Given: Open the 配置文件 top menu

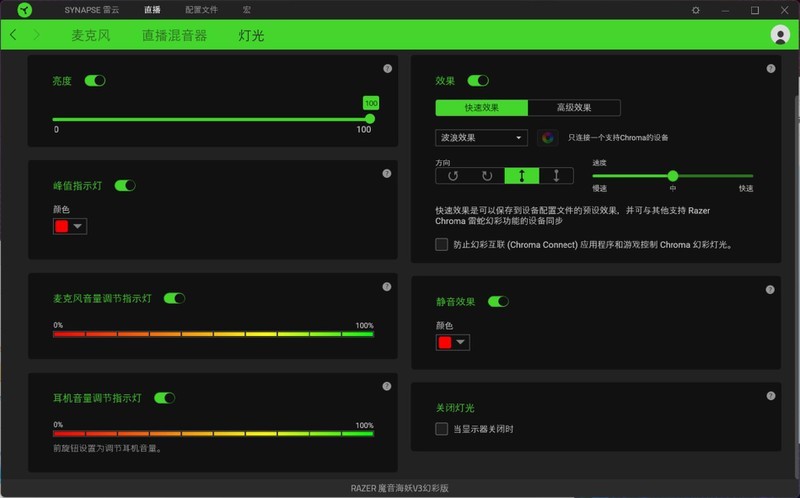Looking at the screenshot, I should [202, 10].
